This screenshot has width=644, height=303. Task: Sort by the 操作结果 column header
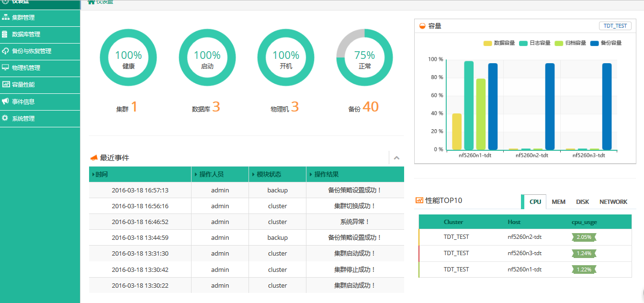point(355,174)
